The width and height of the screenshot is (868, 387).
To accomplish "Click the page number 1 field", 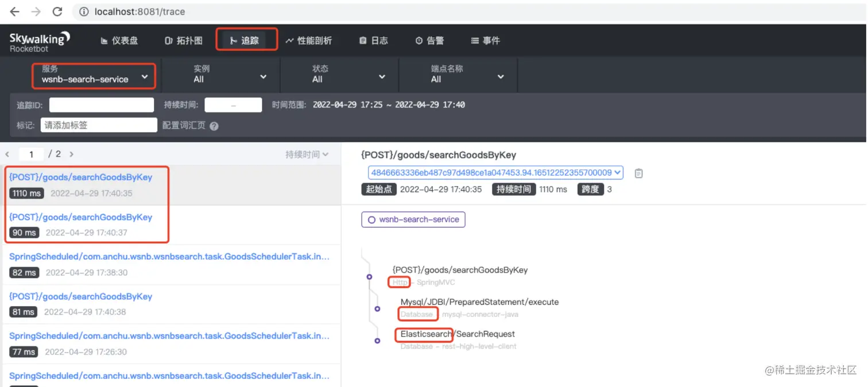I will (32, 154).
